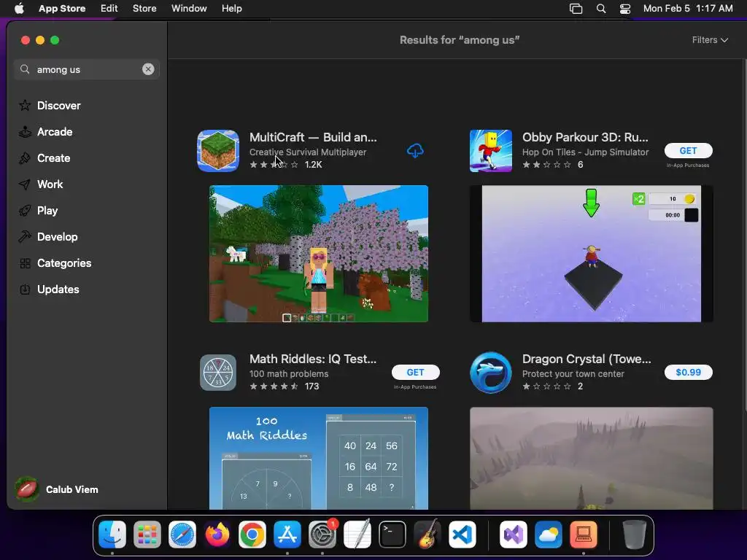
Task: Click the date and time in menu bar
Action: coord(688,9)
